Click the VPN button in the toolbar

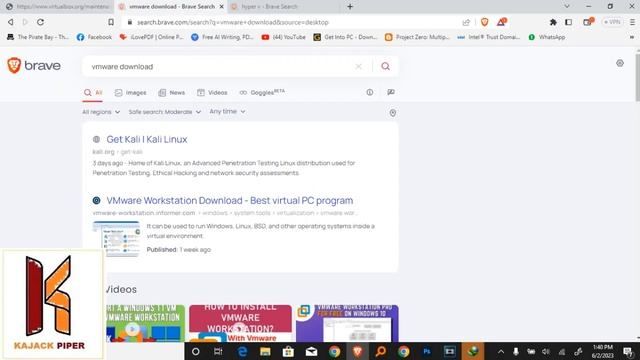(x=612, y=22)
